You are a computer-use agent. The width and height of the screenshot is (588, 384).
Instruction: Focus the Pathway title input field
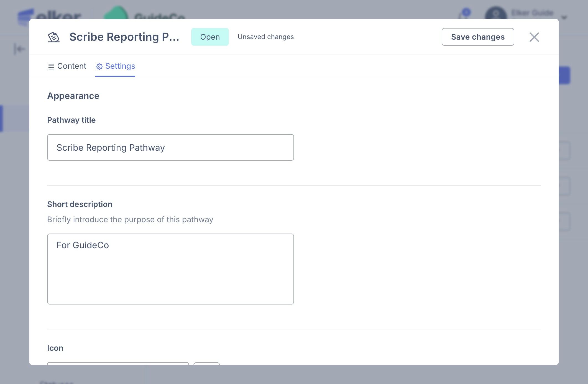click(170, 147)
